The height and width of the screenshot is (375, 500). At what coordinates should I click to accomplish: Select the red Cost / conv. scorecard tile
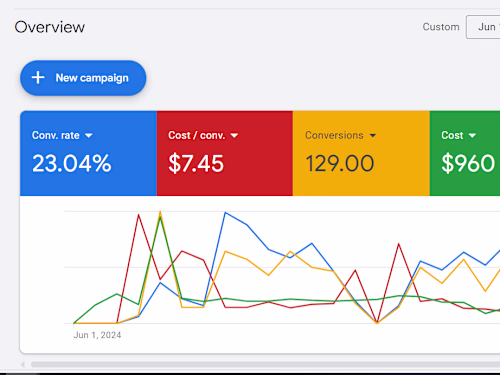pyautogui.click(x=225, y=153)
